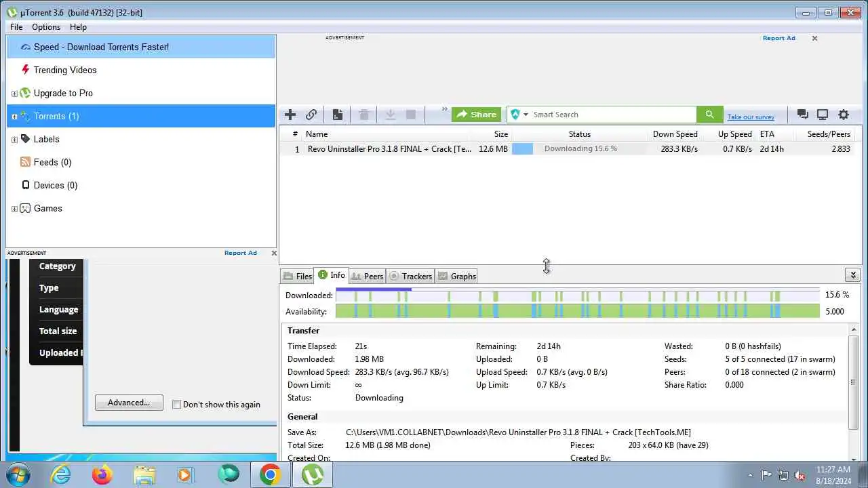
Task: Switch to the Files tab
Action: (298, 276)
